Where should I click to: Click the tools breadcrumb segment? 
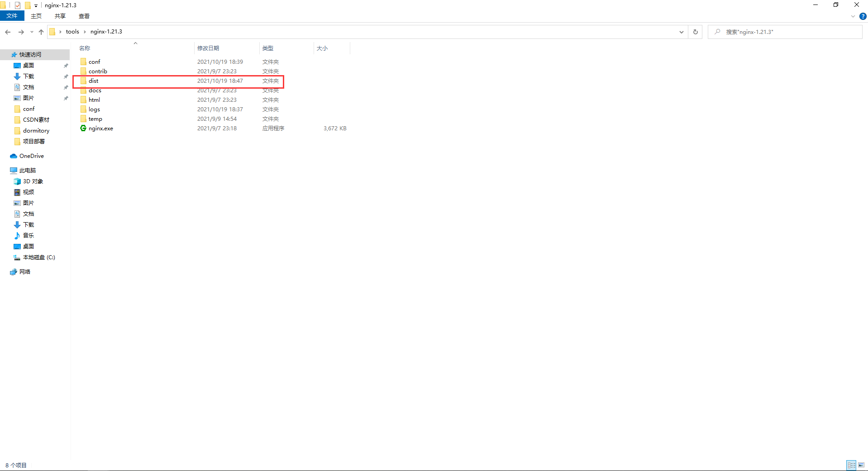(x=72, y=32)
